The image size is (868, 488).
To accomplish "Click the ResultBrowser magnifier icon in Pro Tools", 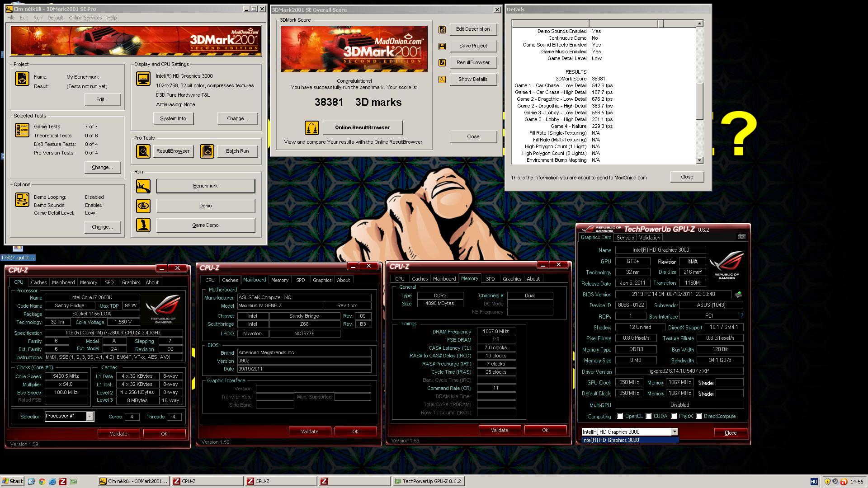I will [x=143, y=151].
